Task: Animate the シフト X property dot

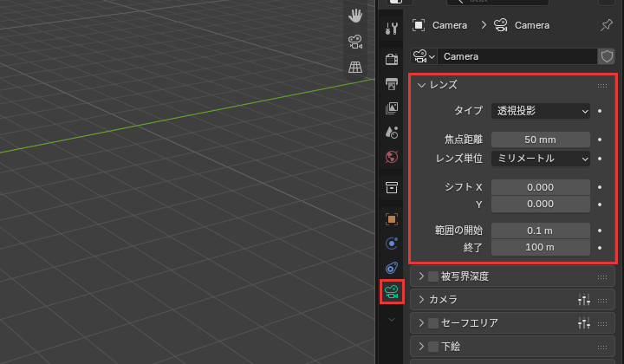Action: [x=600, y=187]
